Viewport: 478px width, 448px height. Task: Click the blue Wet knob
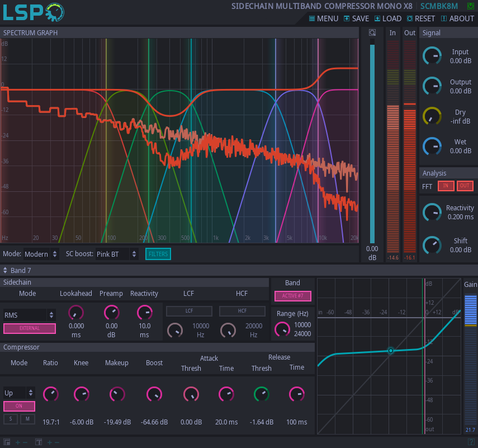pyautogui.click(x=432, y=146)
